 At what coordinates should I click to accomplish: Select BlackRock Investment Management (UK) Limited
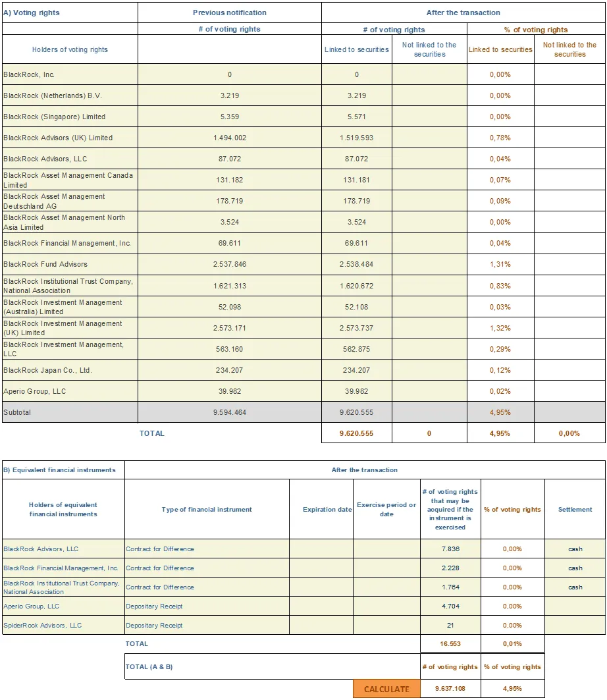pyautogui.click(x=70, y=328)
